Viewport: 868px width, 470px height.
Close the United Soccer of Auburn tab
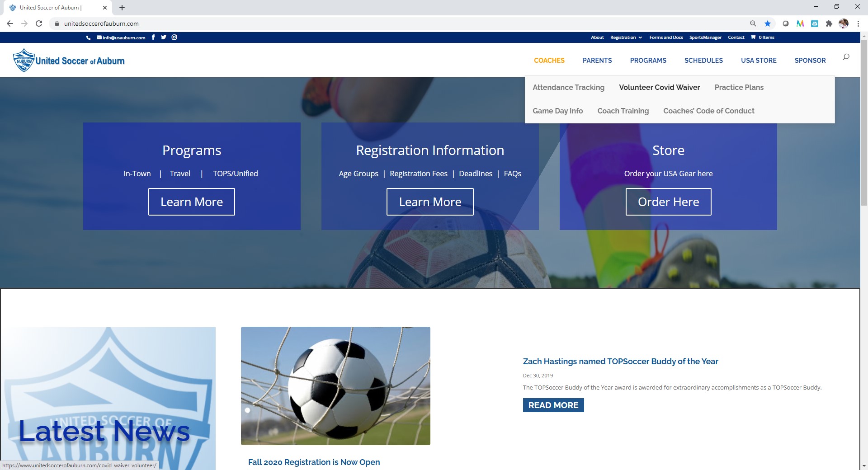coord(105,8)
